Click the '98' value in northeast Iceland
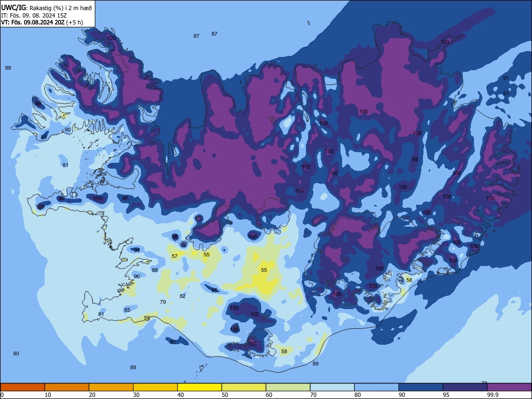This screenshot has height=399, width=532. (415, 160)
